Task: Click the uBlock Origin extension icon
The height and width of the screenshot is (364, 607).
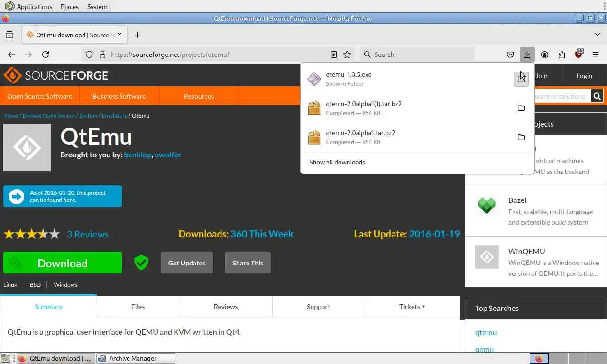Action: (x=579, y=54)
